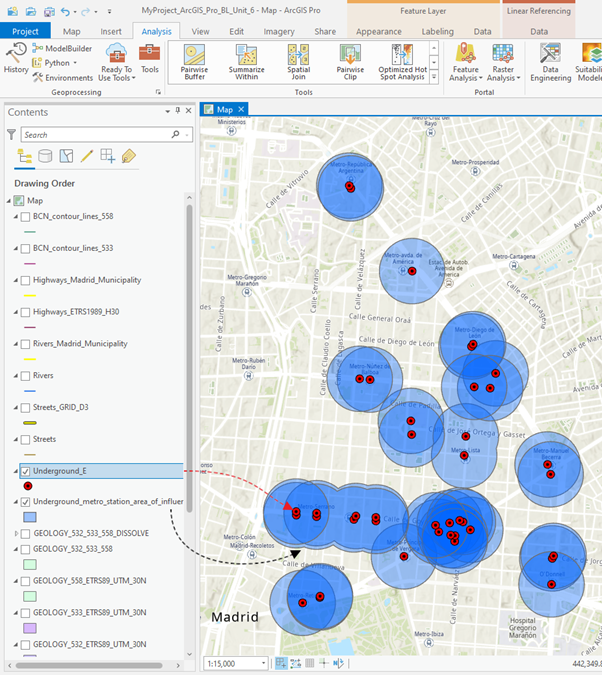Uncheck the Underground_metro_station_area_of_influence layer

[x=25, y=502]
